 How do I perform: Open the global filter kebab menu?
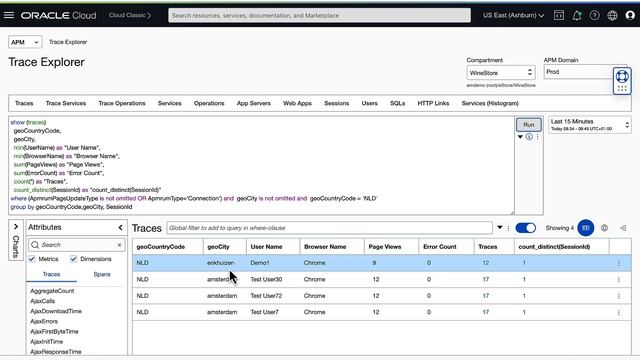(508, 228)
